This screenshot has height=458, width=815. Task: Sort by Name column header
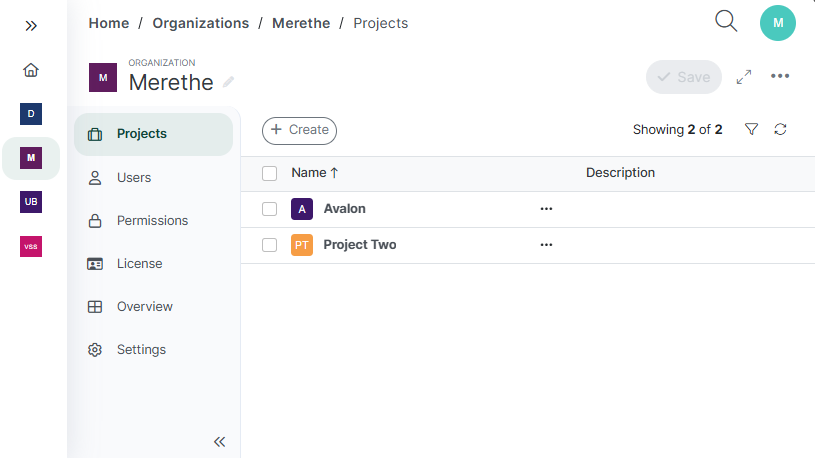[314, 173]
